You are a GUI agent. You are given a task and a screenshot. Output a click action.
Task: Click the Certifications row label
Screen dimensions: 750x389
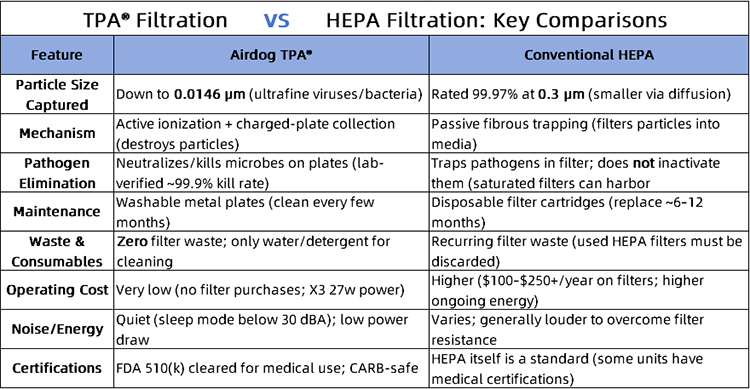point(57,368)
